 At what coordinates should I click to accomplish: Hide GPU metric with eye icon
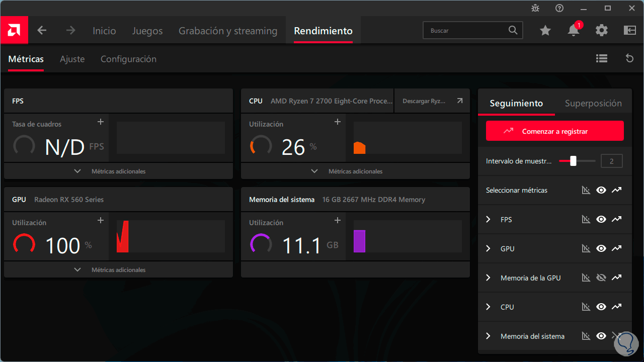[x=601, y=248]
